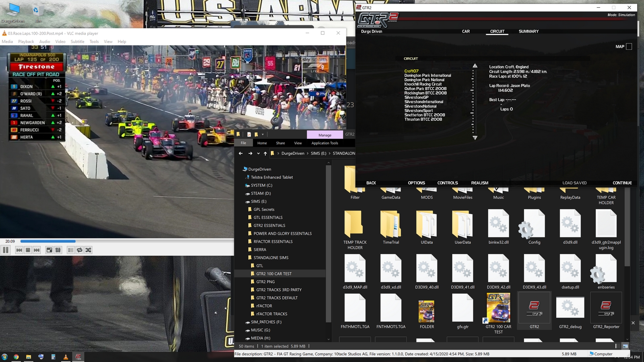Viewport: 644px width, 362px height.
Task: Enable the MAP checkbox in GTR2
Action: pyautogui.click(x=629, y=47)
